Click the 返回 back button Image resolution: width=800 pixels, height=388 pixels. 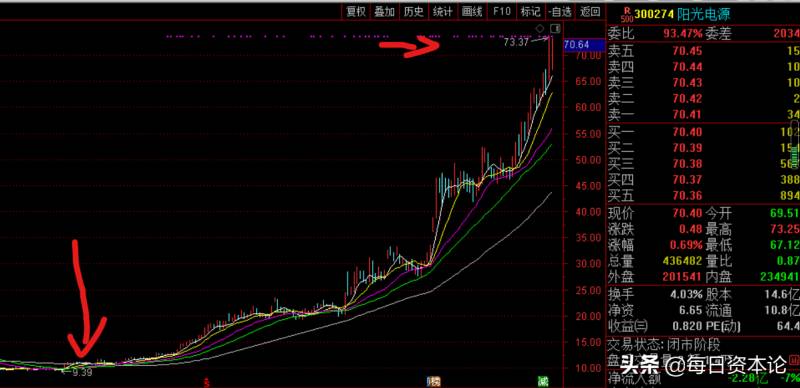coord(590,12)
